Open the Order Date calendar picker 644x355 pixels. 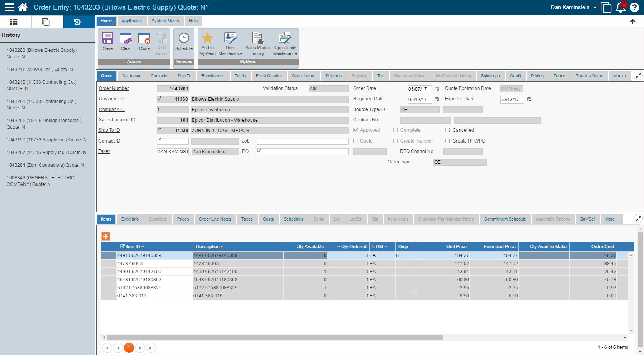[437, 89]
